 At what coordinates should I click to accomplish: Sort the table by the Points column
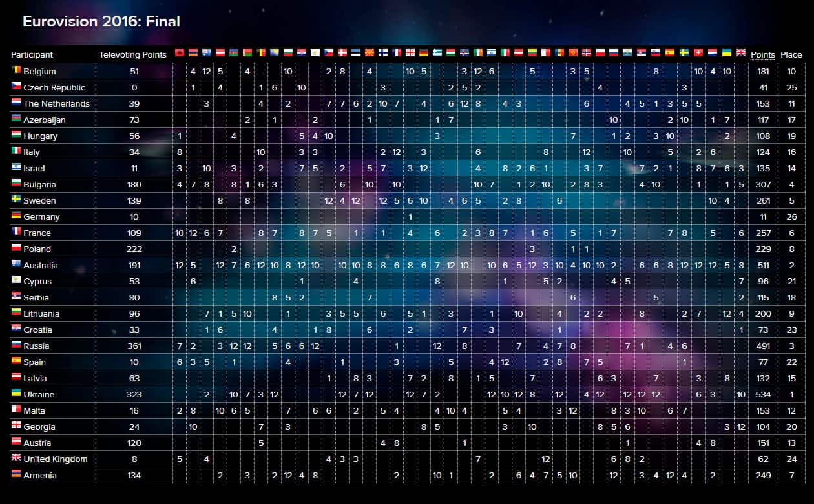[763, 54]
